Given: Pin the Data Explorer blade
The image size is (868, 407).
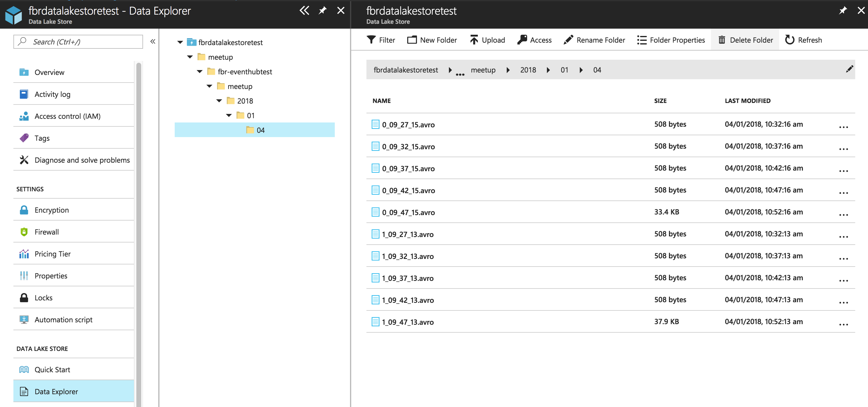Looking at the screenshot, I should click(323, 10).
